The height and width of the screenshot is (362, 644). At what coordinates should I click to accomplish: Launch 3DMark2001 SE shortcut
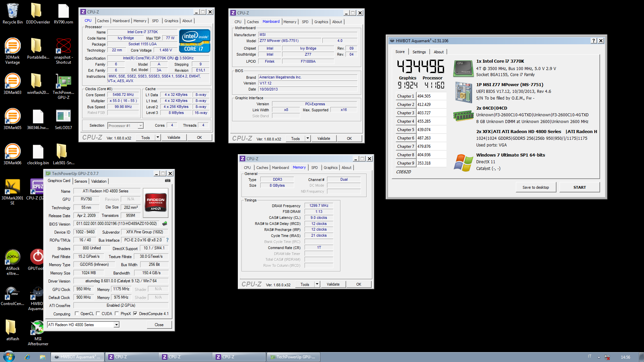[12, 192]
